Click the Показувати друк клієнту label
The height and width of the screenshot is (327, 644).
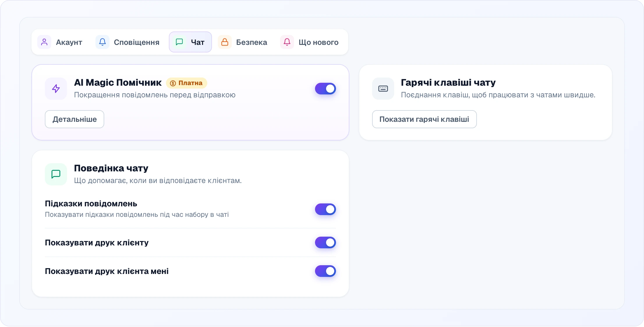pos(97,242)
